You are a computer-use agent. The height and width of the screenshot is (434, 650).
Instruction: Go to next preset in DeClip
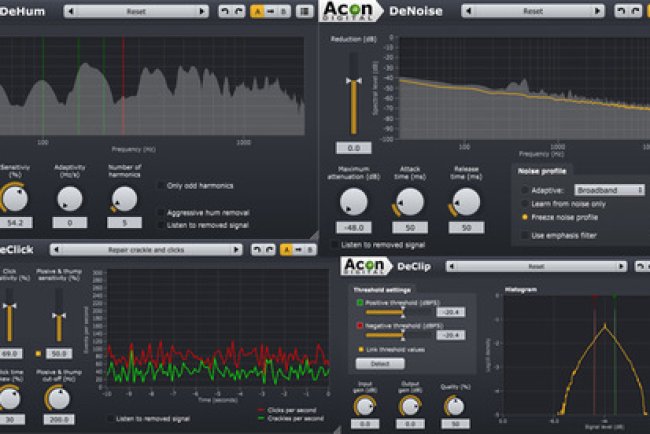pos(621,266)
